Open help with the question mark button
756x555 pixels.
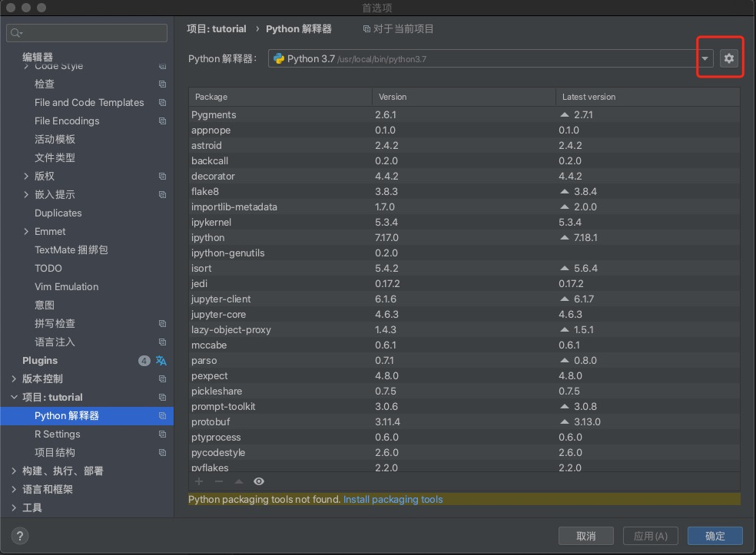(x=20, y=536)
